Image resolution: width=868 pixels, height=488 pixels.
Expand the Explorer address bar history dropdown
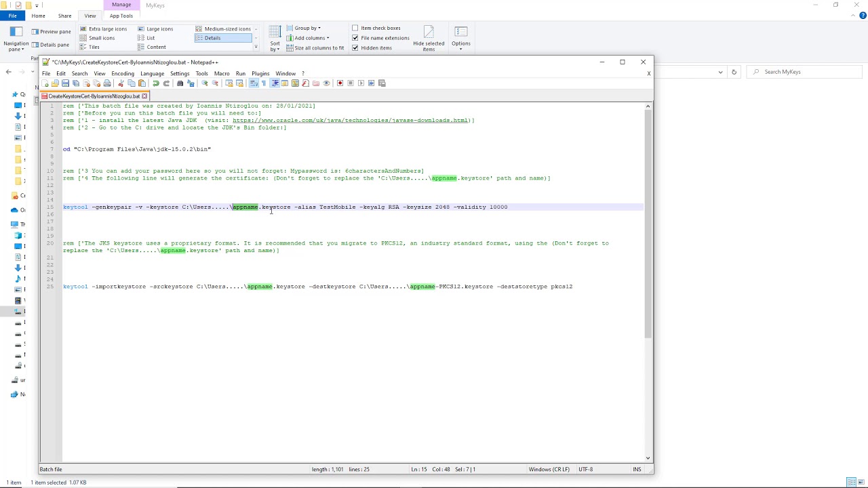click(720, 72)
